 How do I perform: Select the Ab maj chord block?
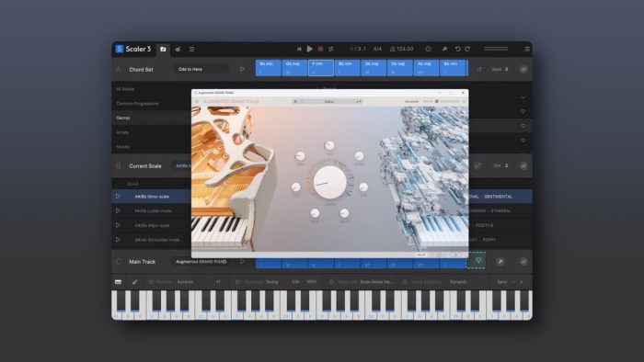(x=426, y=68)
